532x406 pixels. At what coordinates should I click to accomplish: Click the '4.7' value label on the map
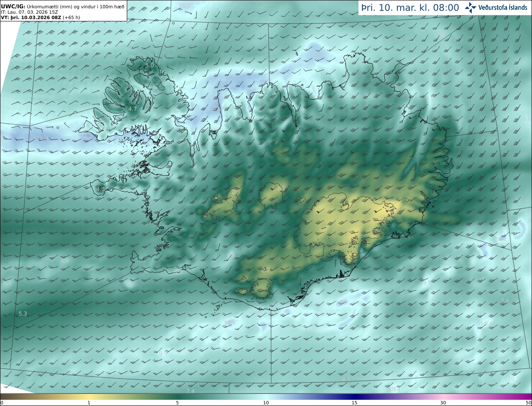[x=132, y=109]
